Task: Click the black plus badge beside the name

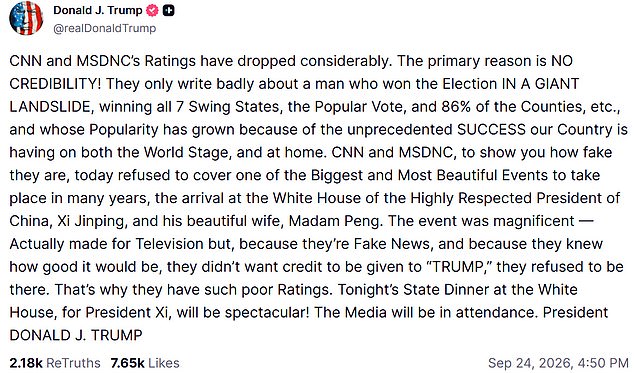Action: point(169,11)
